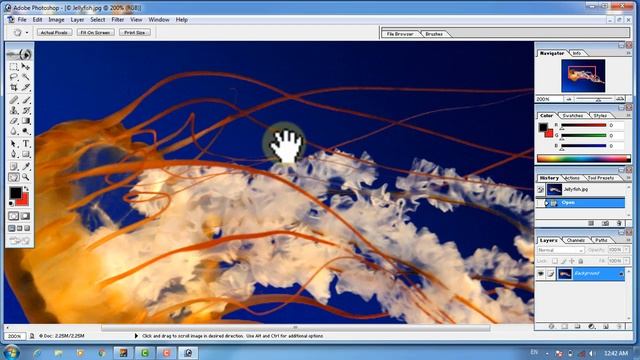Select the Eyedropper tool
This screenshot has height=360, width=640.
click(x=26, y=166)
